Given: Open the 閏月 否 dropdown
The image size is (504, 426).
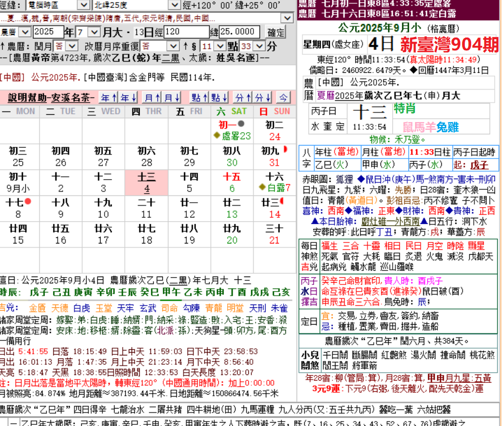Looking at the screenshot, I should [x=73, y=46].
